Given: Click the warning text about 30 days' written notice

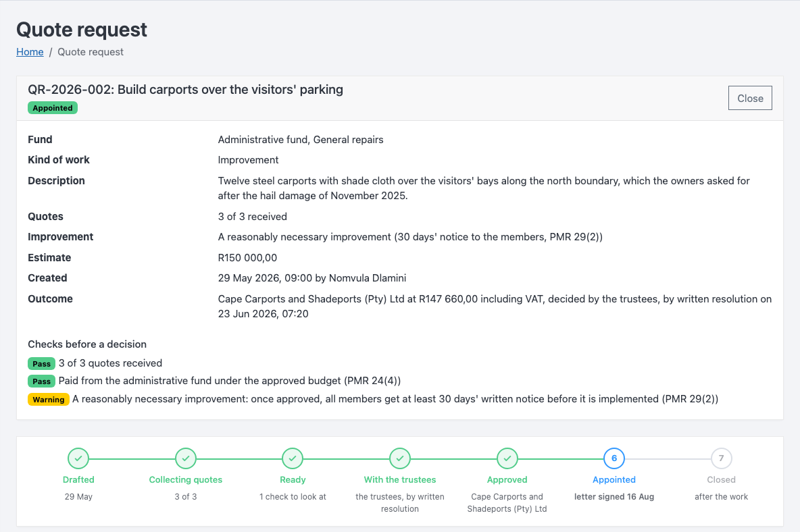Looking at the screenshot, I should pyautogui.click(x=395, y=399).
